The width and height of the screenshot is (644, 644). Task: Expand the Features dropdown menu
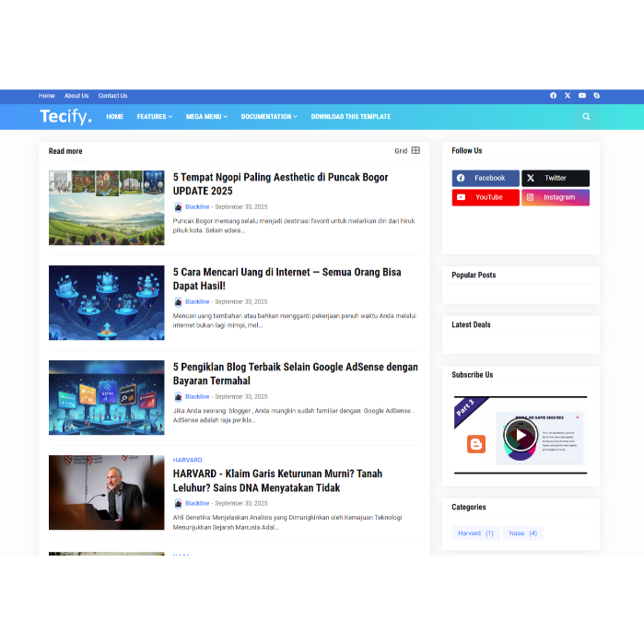155,117
